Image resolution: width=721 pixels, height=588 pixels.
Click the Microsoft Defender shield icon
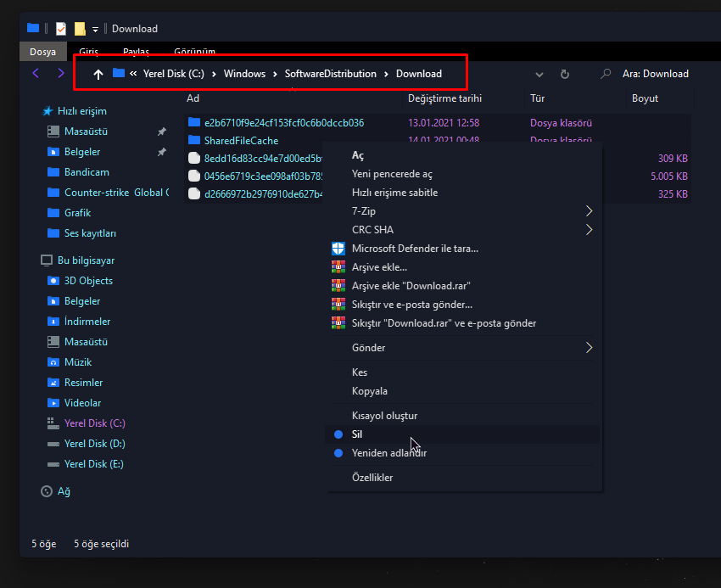(338, 249)
